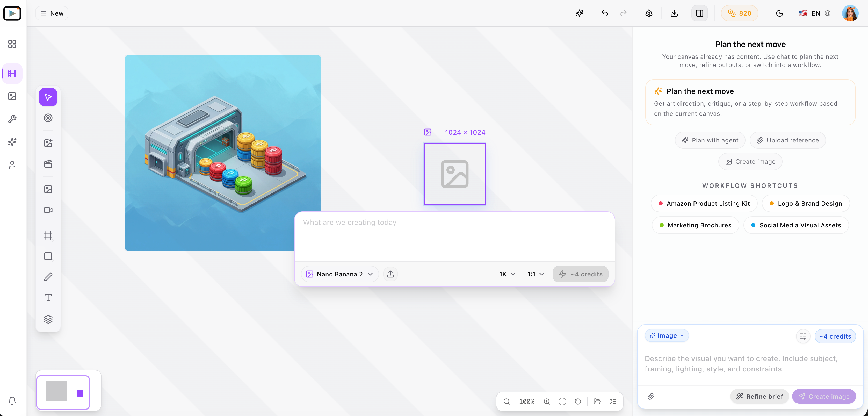868x416 pixels.
Task: Open the sparkles AI icon in sidebar
Action: click(x=12, y=142)
